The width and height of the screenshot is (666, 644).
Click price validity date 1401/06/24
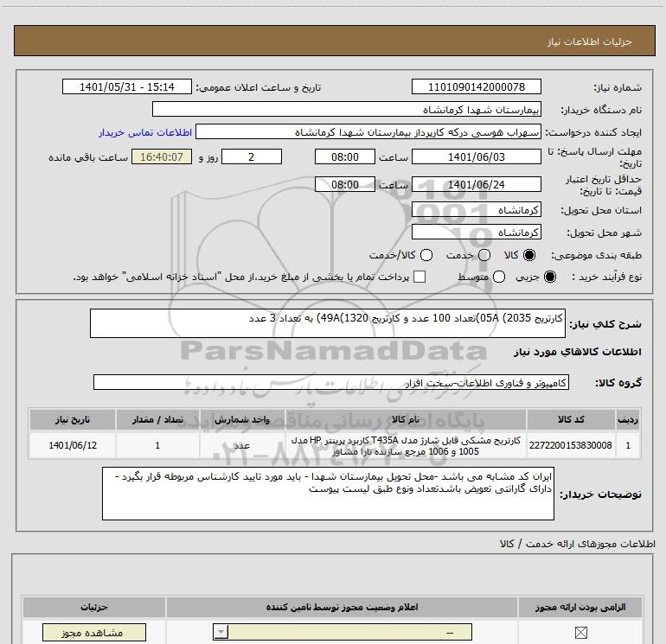476,184
